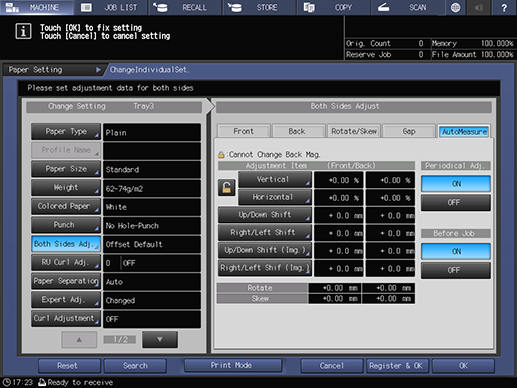Open the Paper Separation setting

pos(66,281)
